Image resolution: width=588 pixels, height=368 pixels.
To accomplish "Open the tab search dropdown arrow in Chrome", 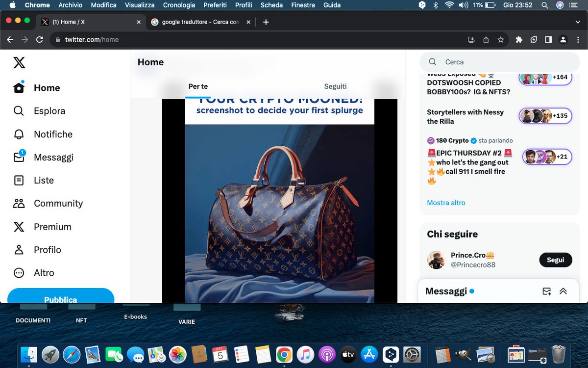I will click(578, 22).
